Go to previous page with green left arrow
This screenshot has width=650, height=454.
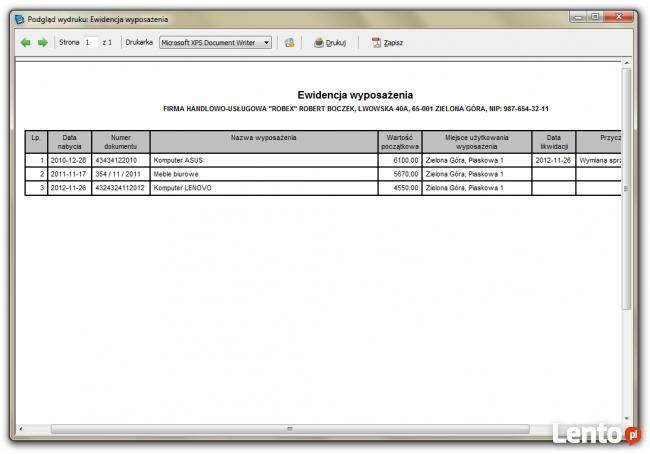[x=25, y=43]
